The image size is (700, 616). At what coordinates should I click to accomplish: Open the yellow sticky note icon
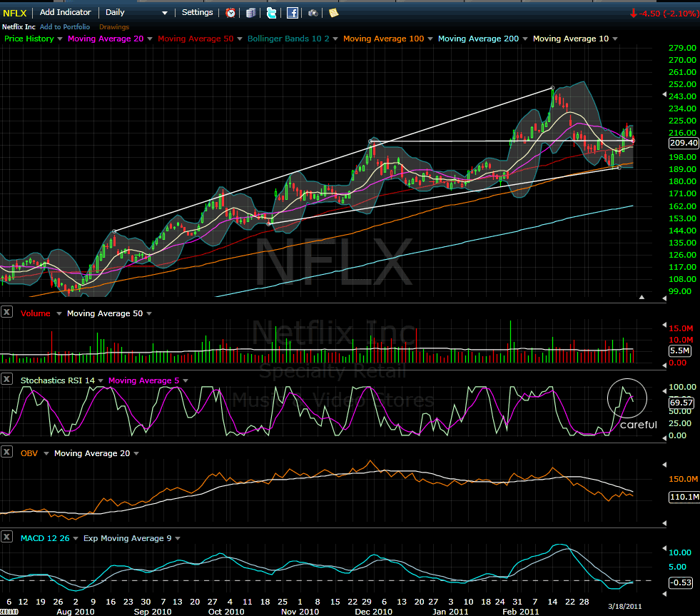pyautogui.click(x=333, y=13)
